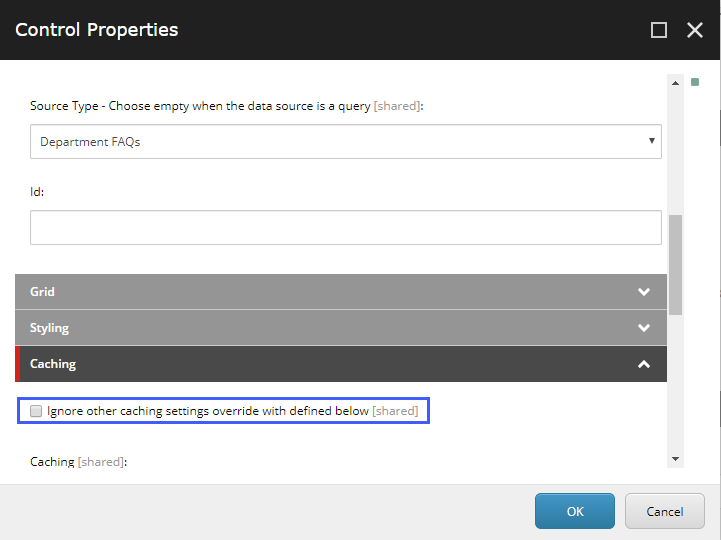Click the Control Properties title text
This screenshot has width=721, height=540.
[x=97, y=30]
